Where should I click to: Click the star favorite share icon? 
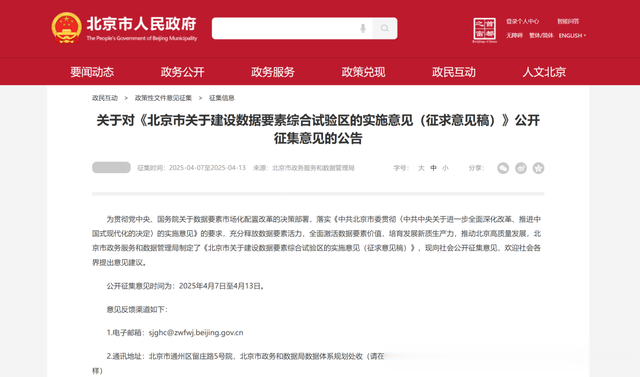point(538,168)
